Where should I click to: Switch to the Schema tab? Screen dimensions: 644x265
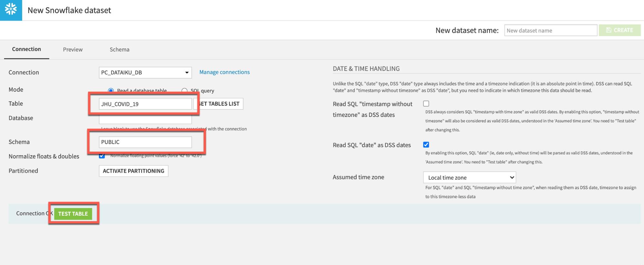pos(120,50)
